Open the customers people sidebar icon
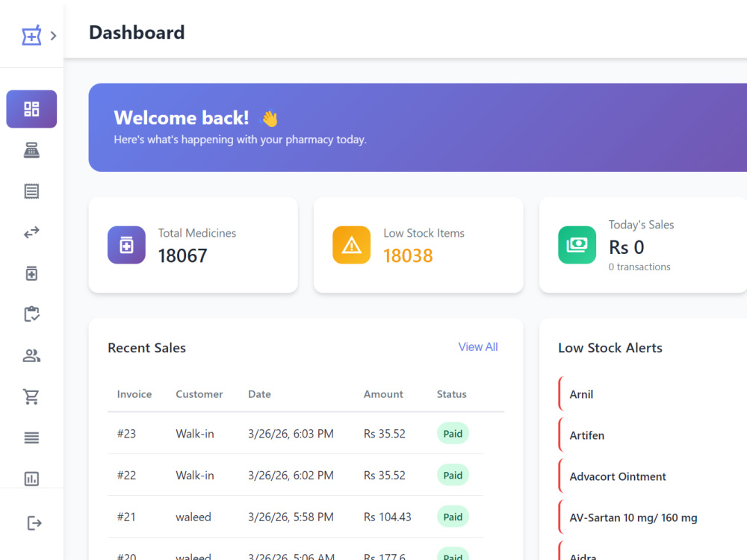 pyautogui.click(x=31, y=355)
